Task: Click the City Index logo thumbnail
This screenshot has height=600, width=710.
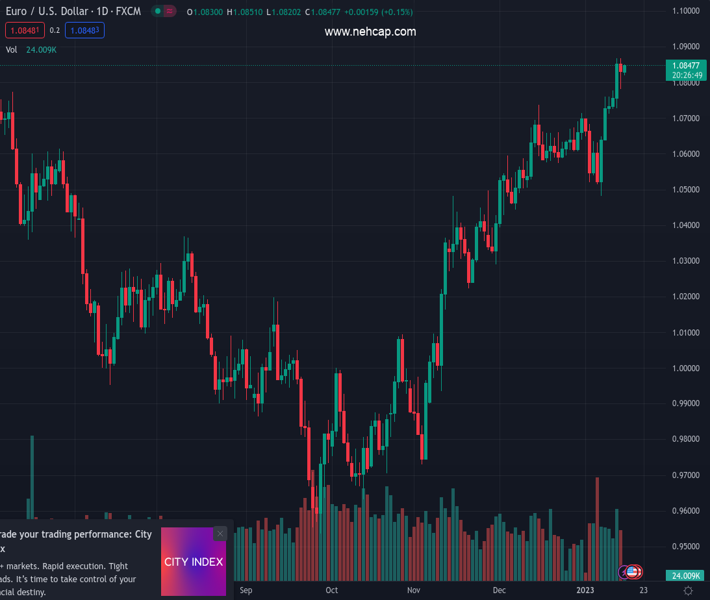Action: pos(193,562)
